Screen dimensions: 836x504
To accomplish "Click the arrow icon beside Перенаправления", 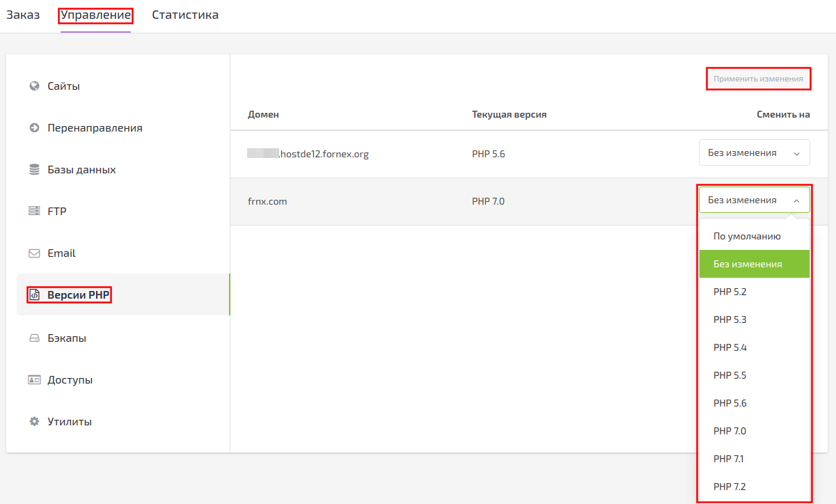I will click(x=34, y=128).
